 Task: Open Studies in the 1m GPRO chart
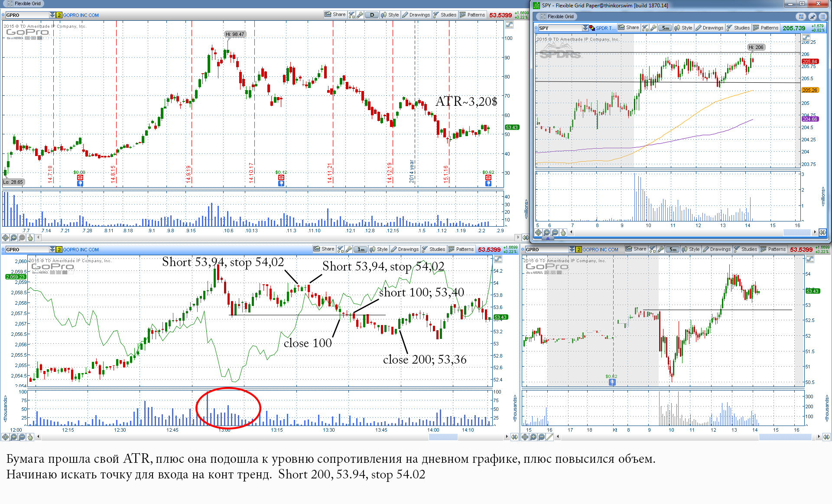[x=434, y=249]
